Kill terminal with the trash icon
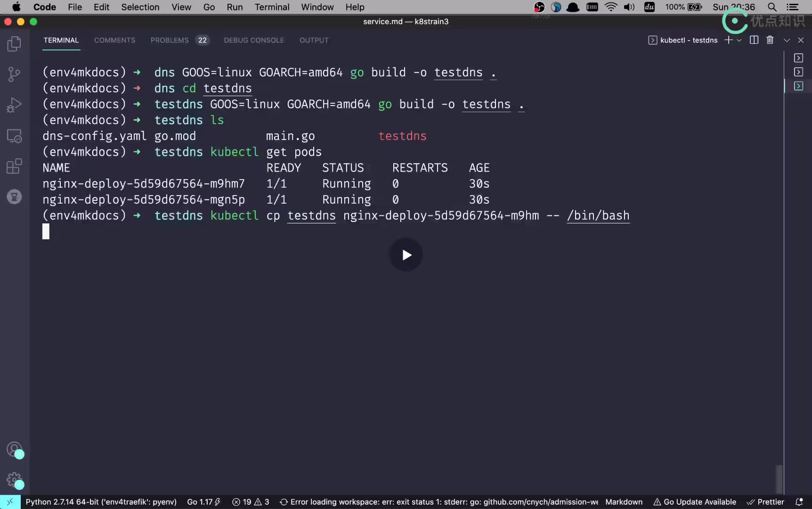The height and width of the screenshot is (509, 812). [x=770, y=40]
